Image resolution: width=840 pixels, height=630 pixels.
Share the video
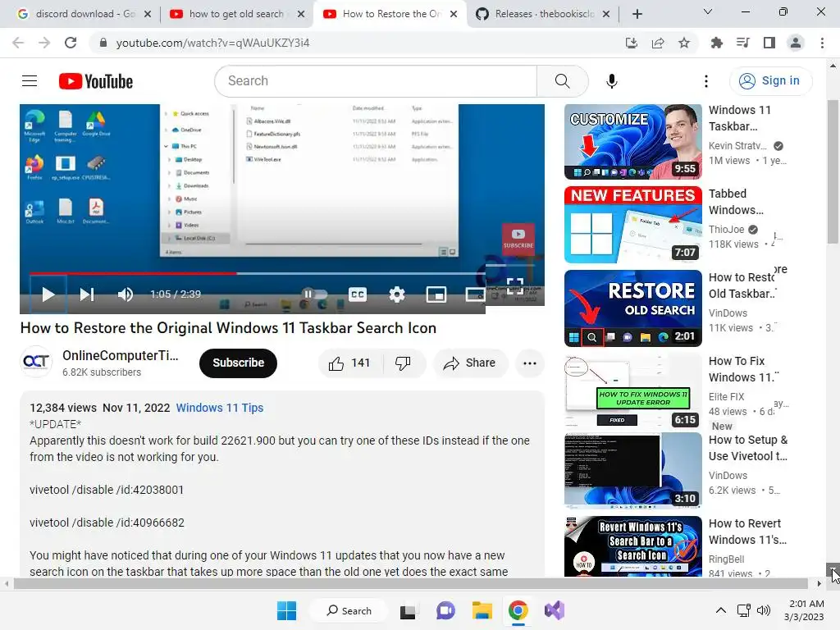coord(470,363)
